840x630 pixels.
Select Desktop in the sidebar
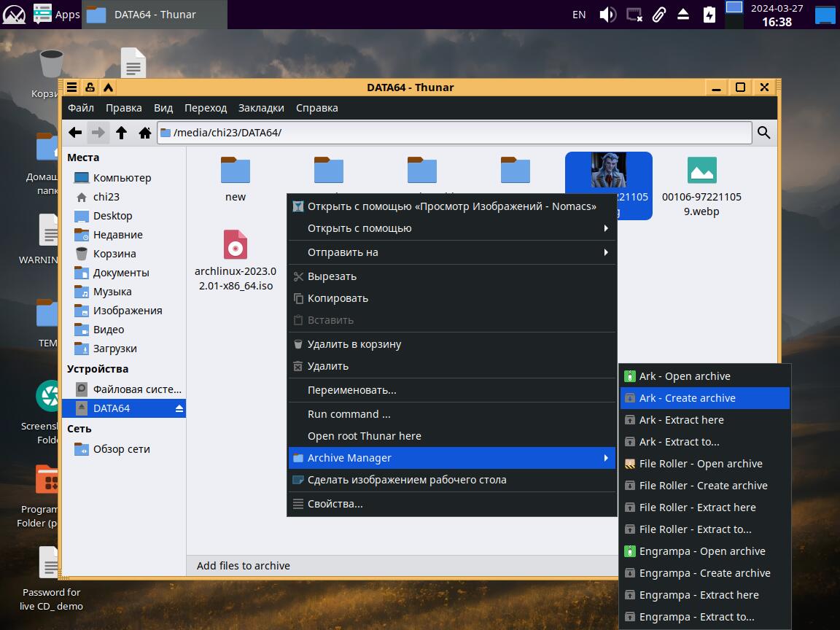point(124,216)
